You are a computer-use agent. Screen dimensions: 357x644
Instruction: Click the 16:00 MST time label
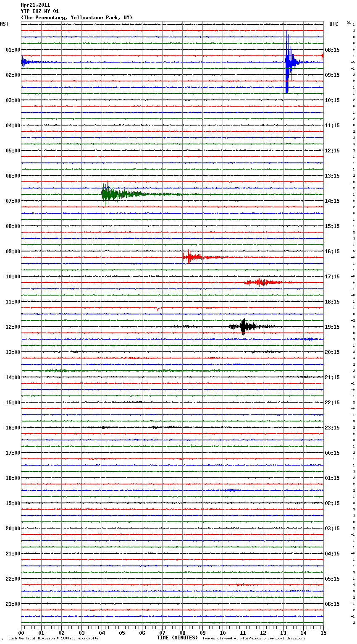pos(13,428)
